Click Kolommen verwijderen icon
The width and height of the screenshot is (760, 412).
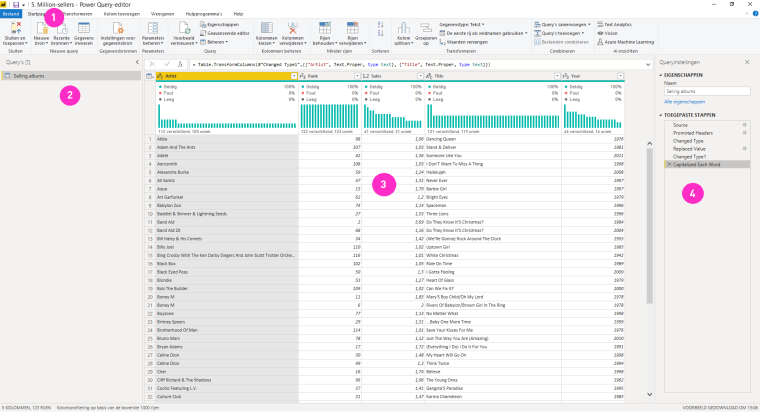click(x=293, y=28)
